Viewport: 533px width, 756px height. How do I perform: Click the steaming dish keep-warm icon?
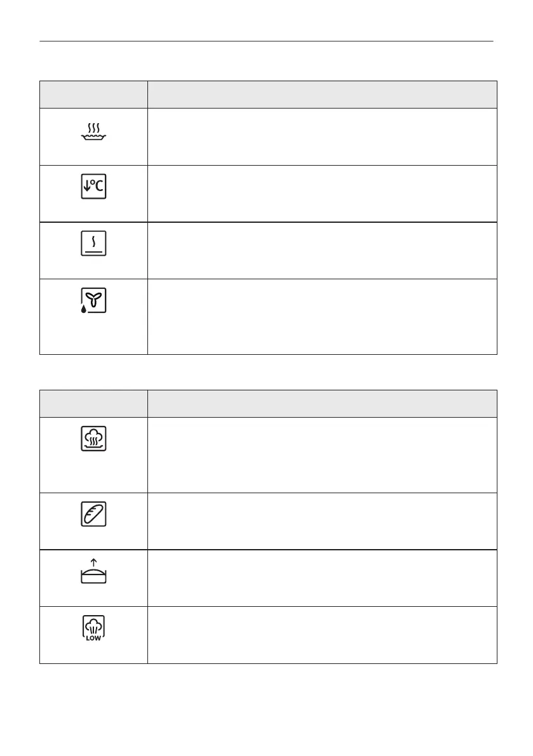pos(93,131)
